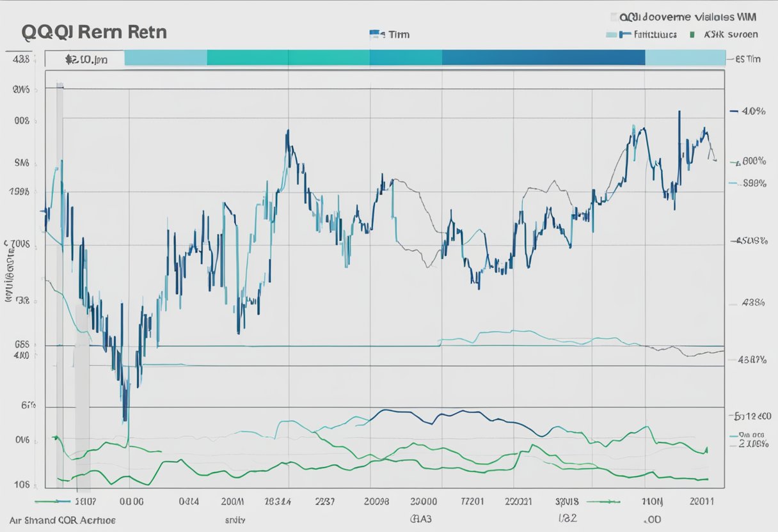Expand the 'ES Tim' label right of color bar
Viewport: 778px width, 532px height.
point(747,59)
